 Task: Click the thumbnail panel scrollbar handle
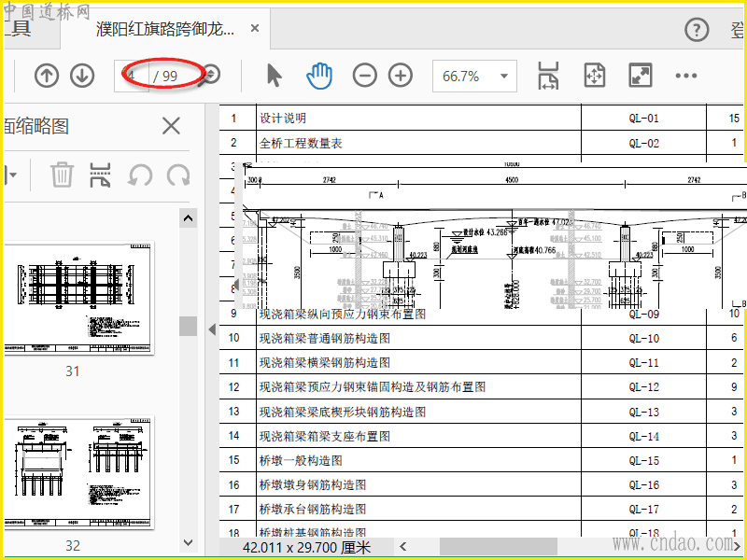(189, 326)
